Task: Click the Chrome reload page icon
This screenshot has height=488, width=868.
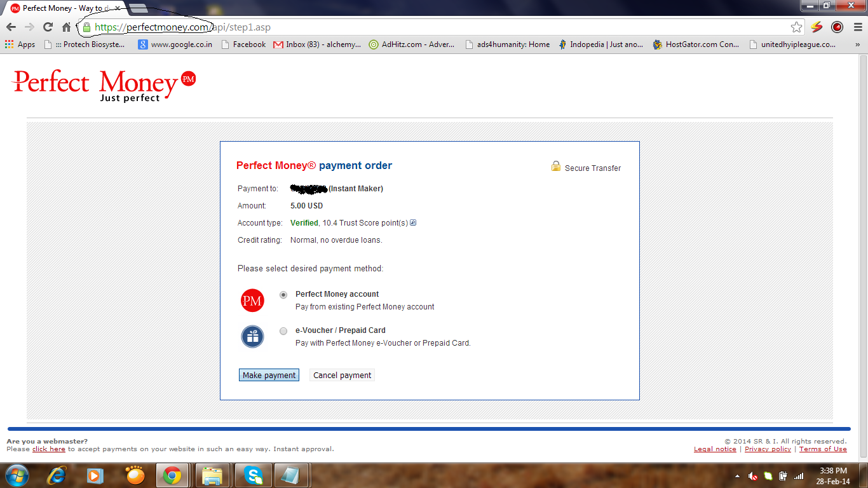Action: [x=48, y=27]
